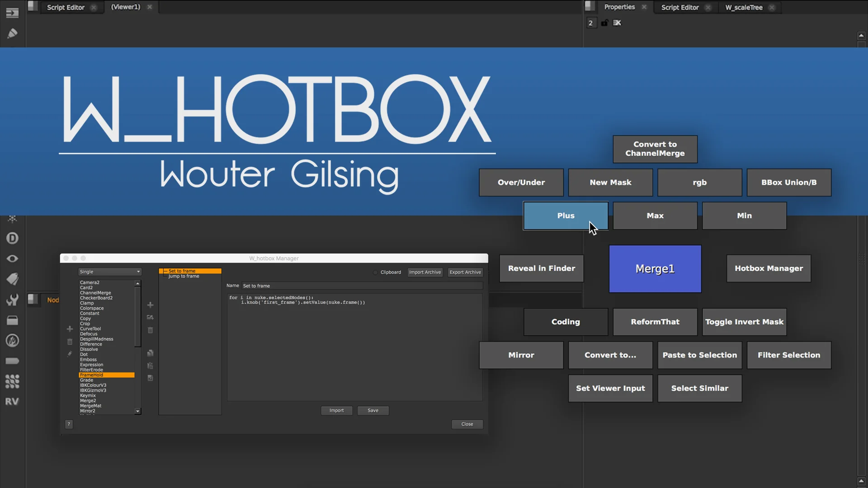Open the Single mode dropdown
Image resolution: width=868 pixels, height=488 pixels.
tap(110, 272)
